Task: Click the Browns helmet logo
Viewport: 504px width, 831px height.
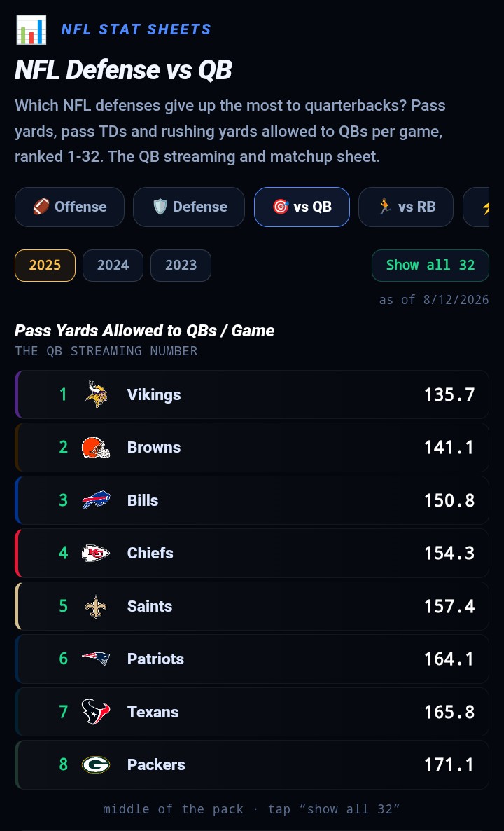Action: (x=96, y=447)
